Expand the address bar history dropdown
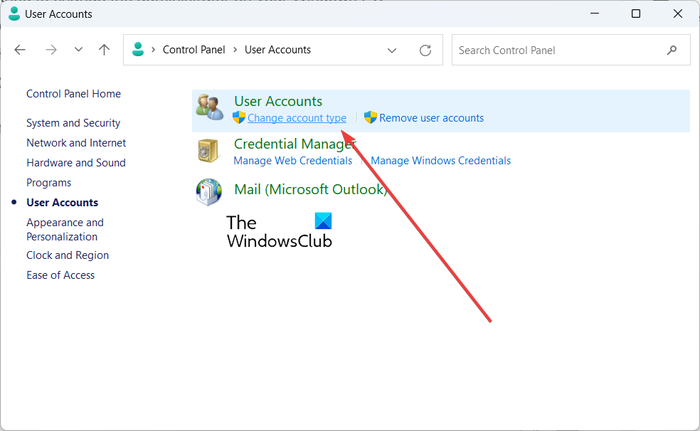 (x=393, y=50)
